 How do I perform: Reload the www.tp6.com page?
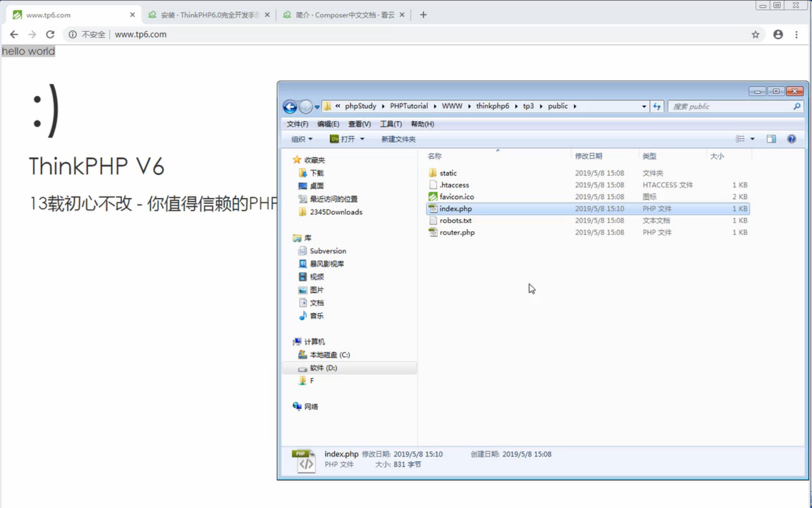pos(50,34)
